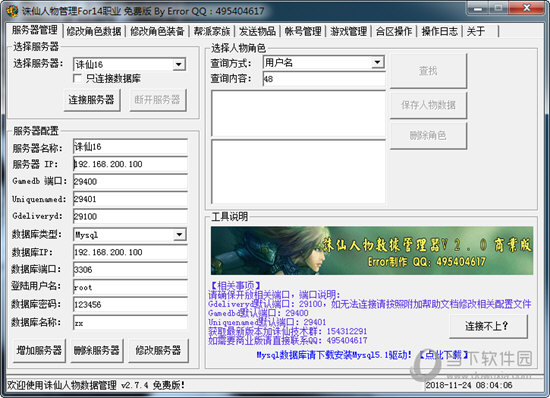
Task: Focus the 数据库IP input field
Action: click(130, 252)
